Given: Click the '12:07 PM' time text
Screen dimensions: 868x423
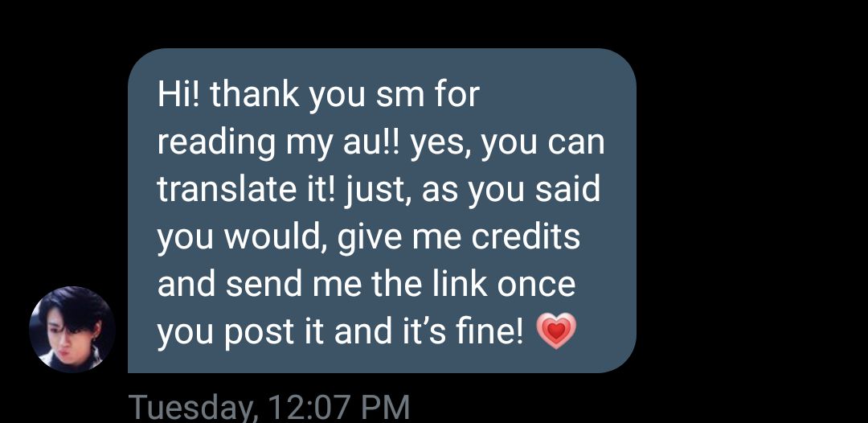Looking at the screenshot, I should coord(339,408).
